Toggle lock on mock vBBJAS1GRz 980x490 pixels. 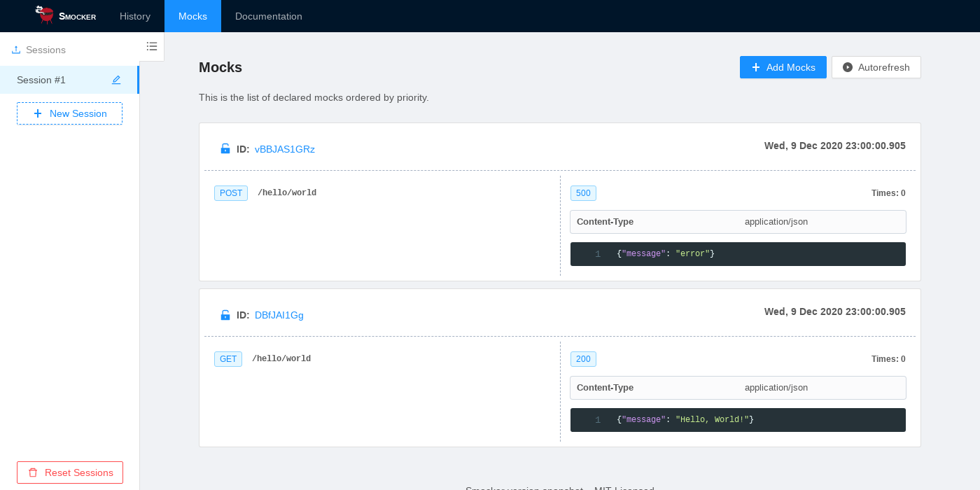click(x=225, y=149)
